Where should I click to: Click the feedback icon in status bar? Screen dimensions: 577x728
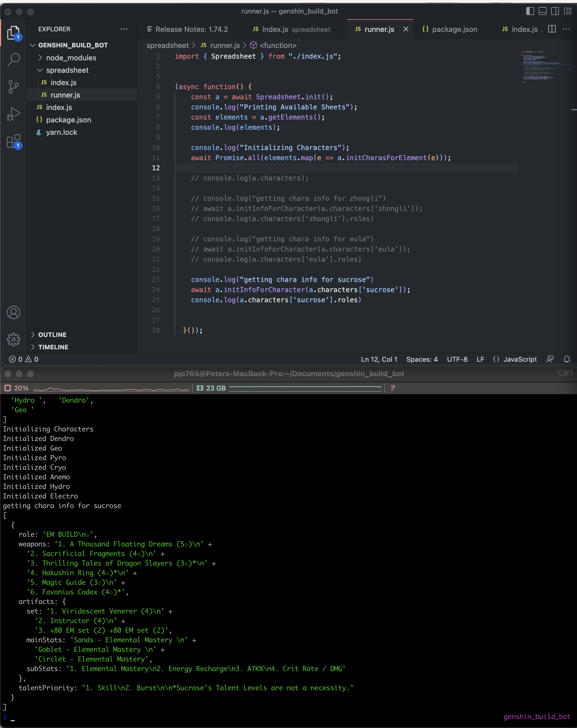[x=550, y=359]
